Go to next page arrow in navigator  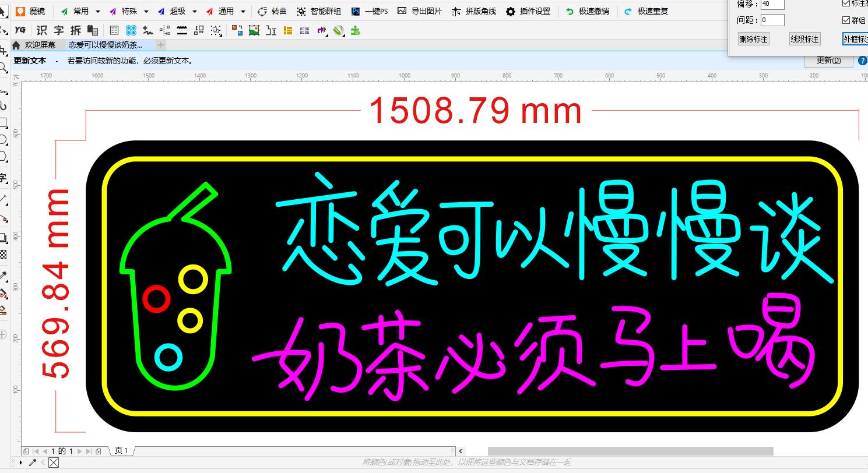[x=80, y=451]
